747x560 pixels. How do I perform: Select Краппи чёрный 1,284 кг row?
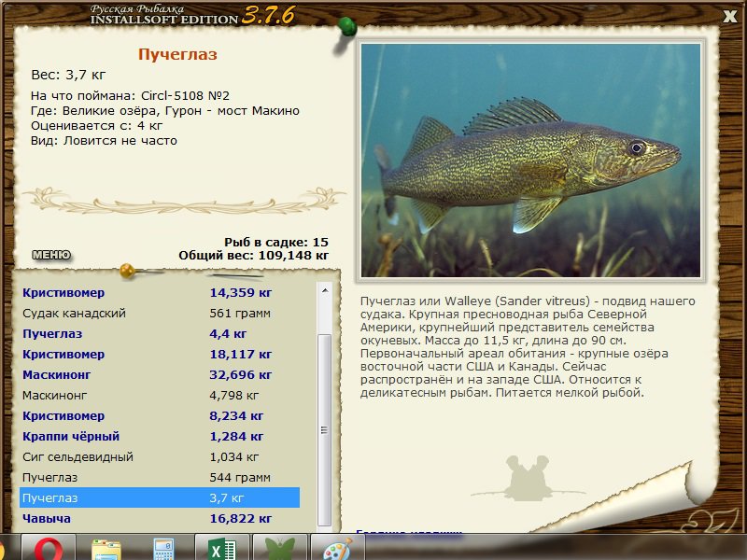160,436
